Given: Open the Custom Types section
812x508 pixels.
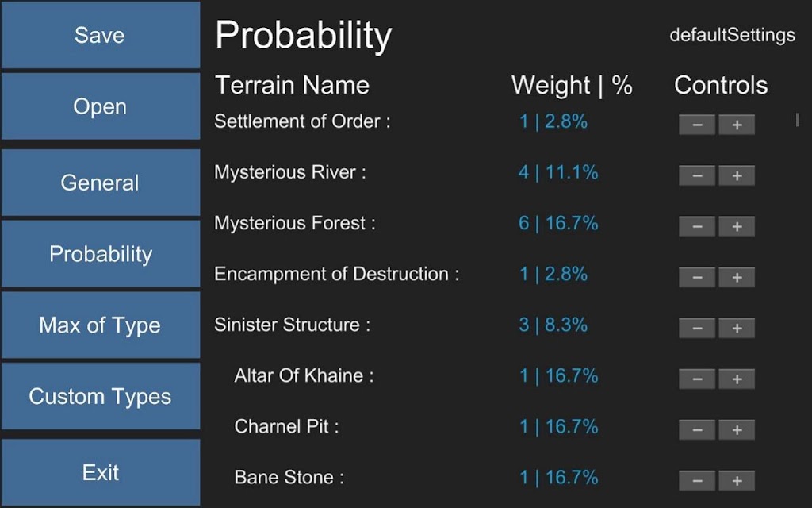Looking at the screenshot, I should click(101, 396).
